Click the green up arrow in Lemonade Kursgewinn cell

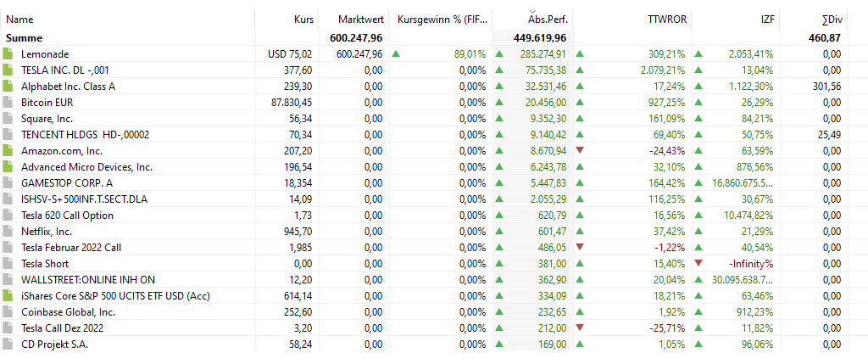396,54
